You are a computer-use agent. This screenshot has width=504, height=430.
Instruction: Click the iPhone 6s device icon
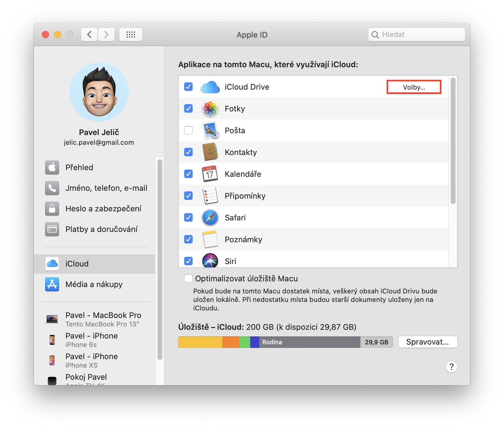point(52,340)
